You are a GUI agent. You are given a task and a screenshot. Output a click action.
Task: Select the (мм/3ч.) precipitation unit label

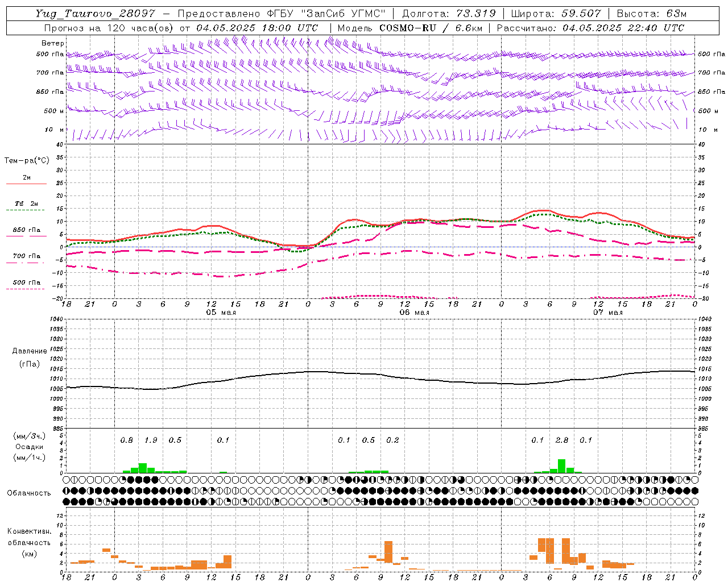[x=30, y=436]
